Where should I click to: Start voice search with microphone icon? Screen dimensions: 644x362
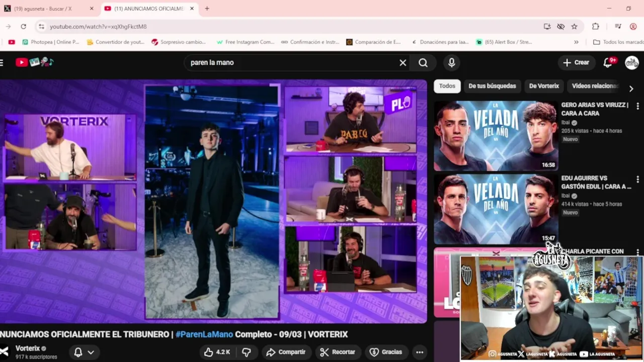click(451, 62)
